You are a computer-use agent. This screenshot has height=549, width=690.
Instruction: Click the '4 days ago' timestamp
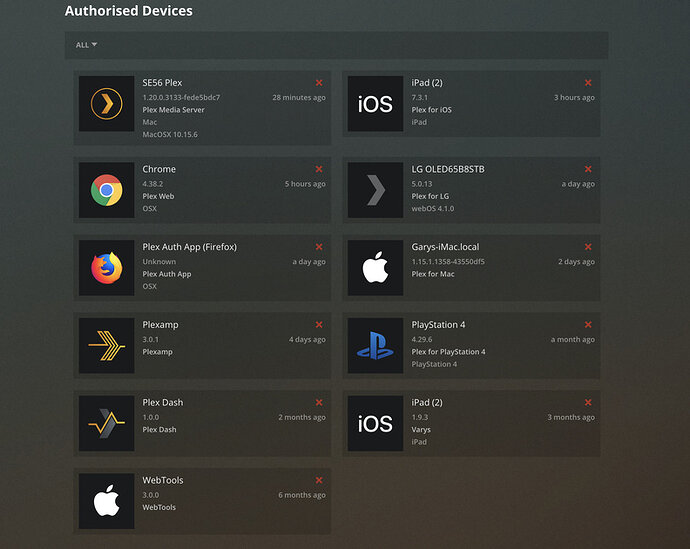coord(307,340)
